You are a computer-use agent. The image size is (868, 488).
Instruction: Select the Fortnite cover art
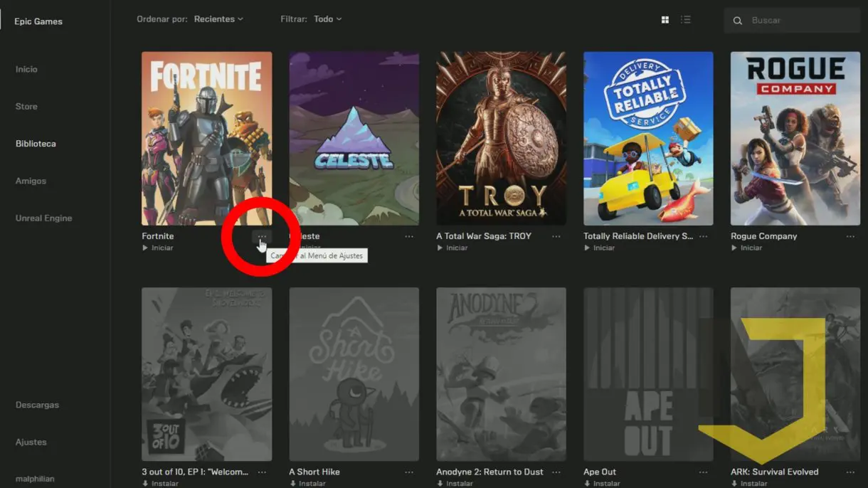click(x=206, y=138)
